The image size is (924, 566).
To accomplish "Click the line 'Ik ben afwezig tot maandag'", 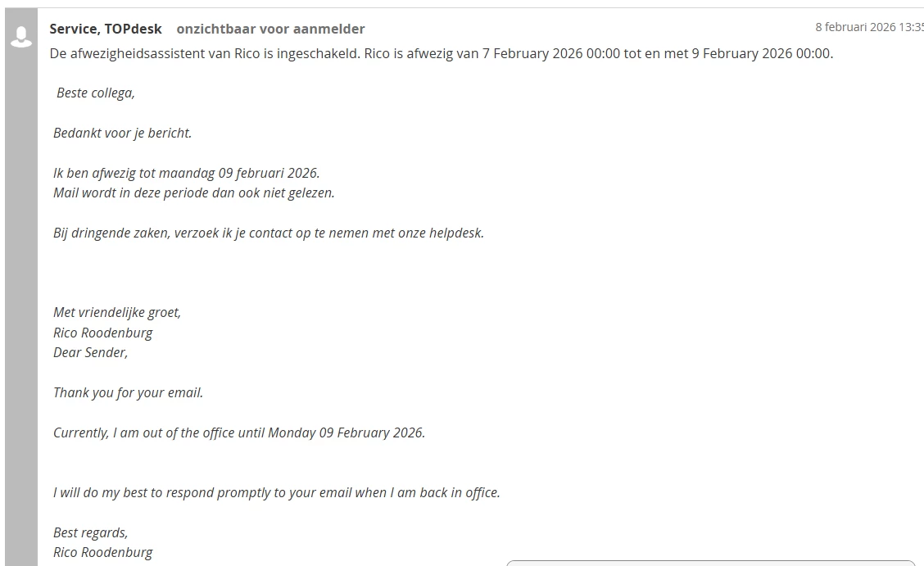I will click(186, 173).
